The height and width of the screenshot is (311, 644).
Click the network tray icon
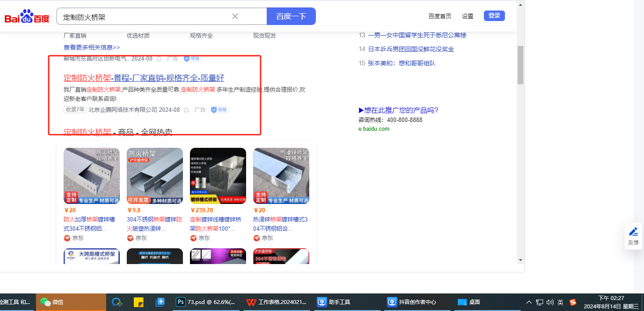click(540, 302)
